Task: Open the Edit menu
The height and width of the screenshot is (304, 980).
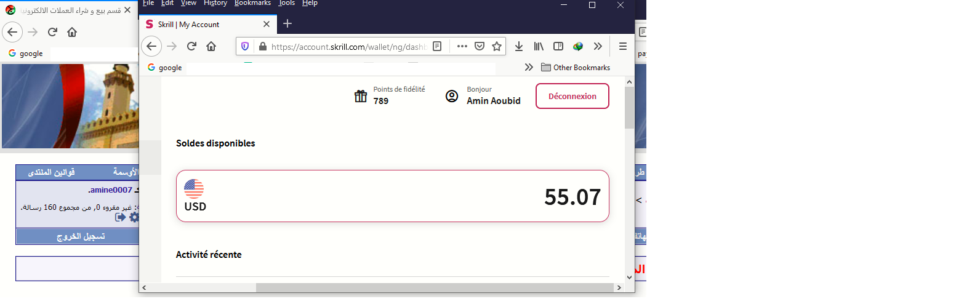Action: click(x=167, y=3)
